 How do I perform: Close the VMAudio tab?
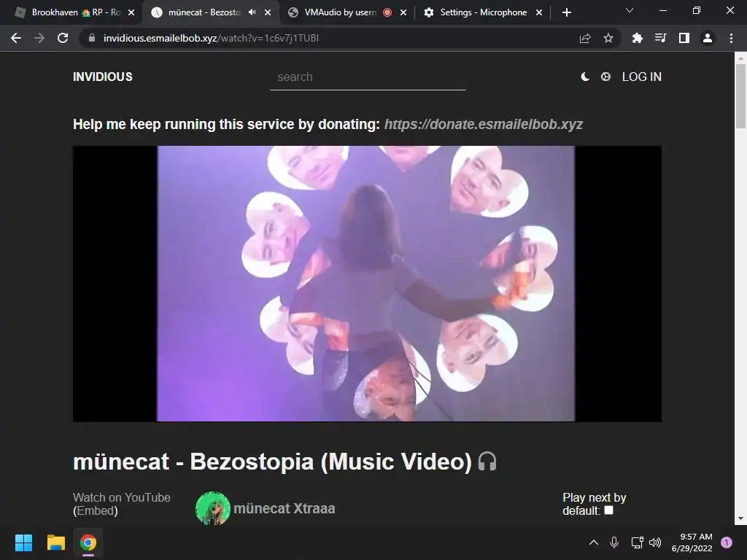pyautogui.click(x=403, y=12)
